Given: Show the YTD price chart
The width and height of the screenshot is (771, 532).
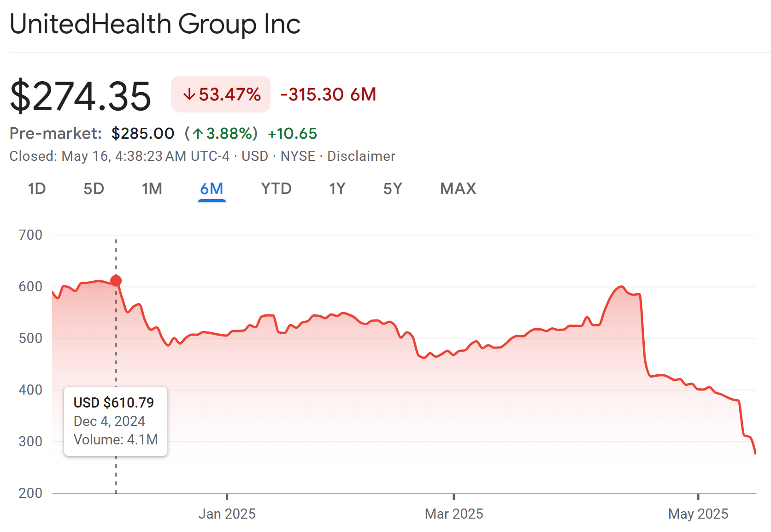Looking at the screenshot, I should (276, 189).
